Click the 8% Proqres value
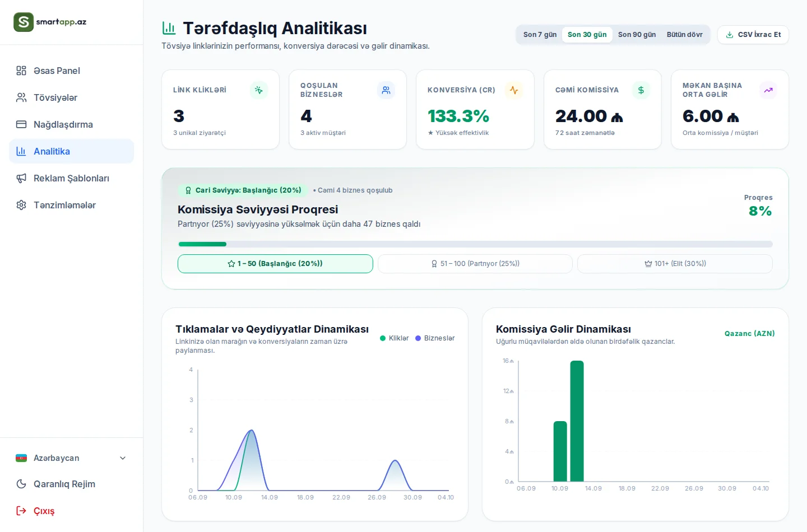 tap(760, 211)
